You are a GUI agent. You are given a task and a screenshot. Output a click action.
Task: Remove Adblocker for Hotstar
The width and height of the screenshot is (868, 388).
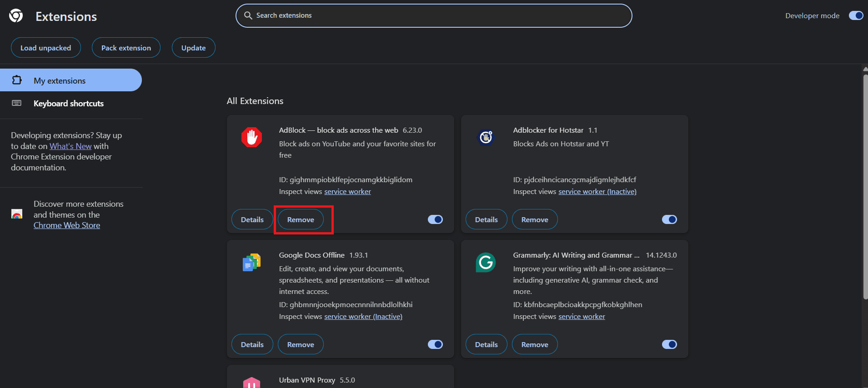tap(535, 219)
